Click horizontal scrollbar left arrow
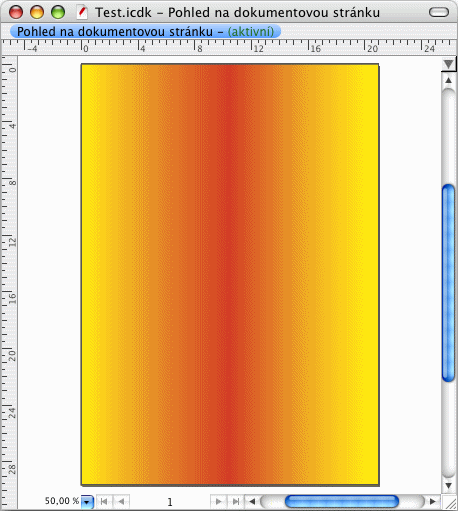This screenshot has height=511, width=458. click(x=252, y=501)
